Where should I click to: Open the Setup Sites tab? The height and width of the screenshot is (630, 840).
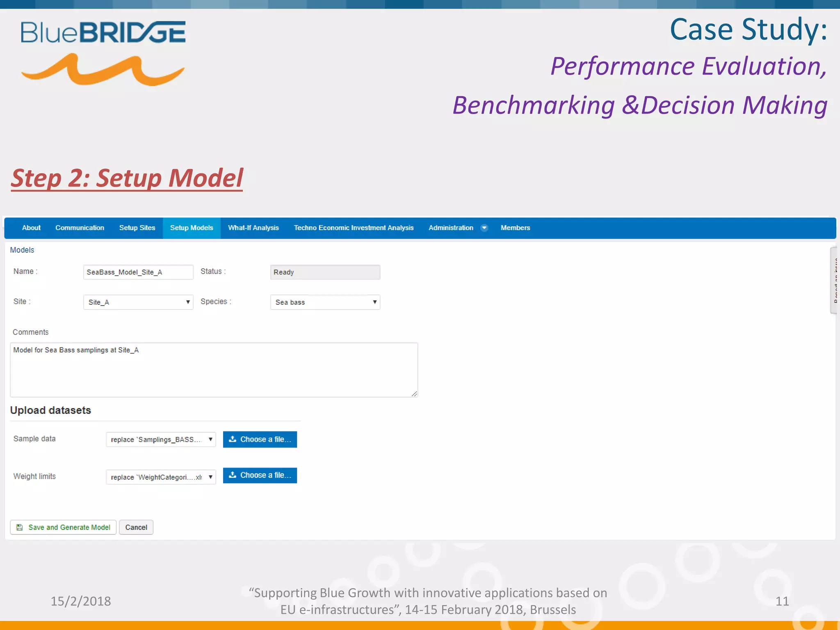(x=137, y=228)
